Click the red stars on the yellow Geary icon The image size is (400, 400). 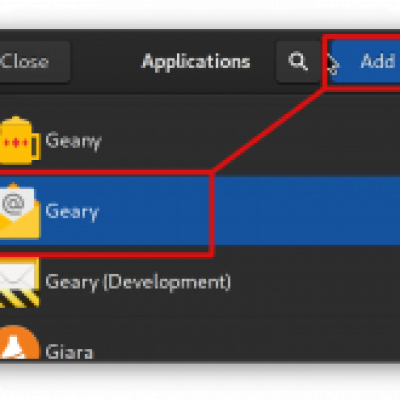coord(15,143)
